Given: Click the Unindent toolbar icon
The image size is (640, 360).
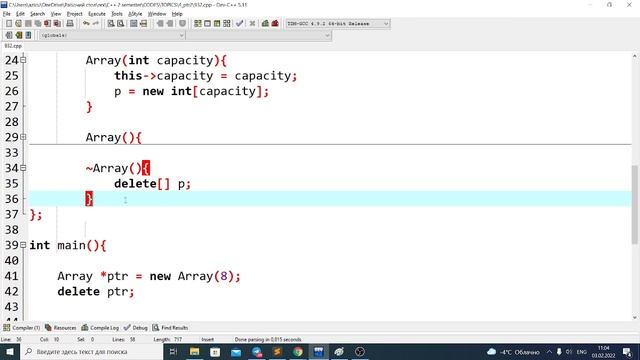Looking at the screenshot, I should click(170, 24).
